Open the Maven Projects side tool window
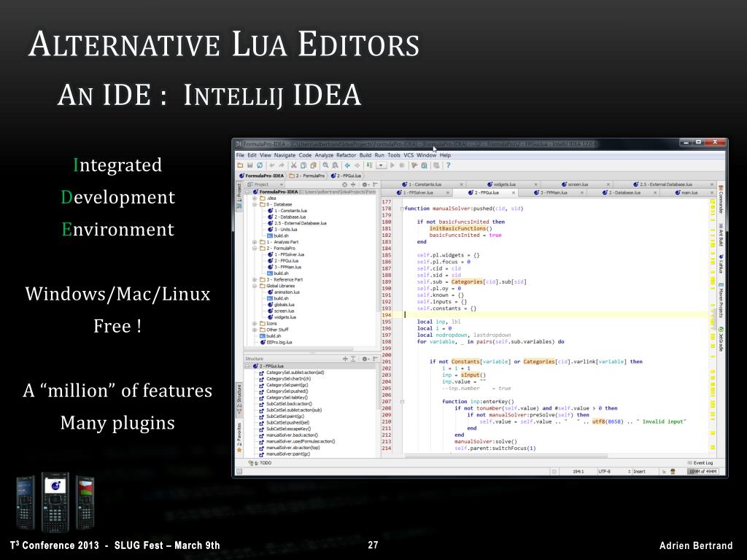The width and height of the screenshot is (747, 560). pyautogui.click(x=721, y=300)
